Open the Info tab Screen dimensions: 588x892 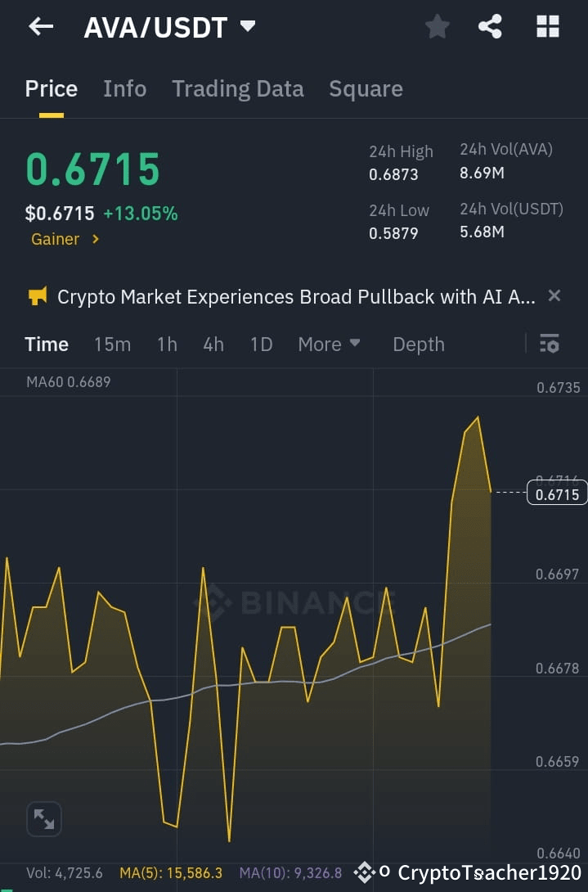click(124, 88)
